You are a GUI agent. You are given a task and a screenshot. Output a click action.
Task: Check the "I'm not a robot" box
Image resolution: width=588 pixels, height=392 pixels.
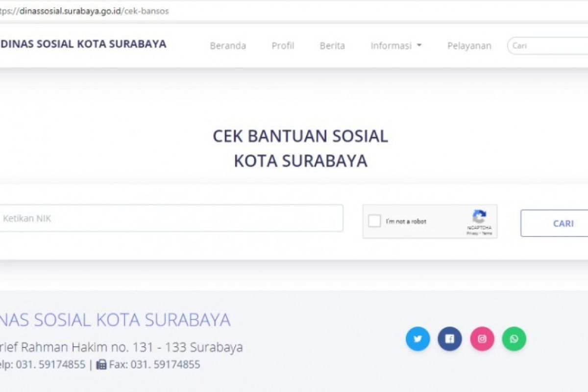pos(374,221)
